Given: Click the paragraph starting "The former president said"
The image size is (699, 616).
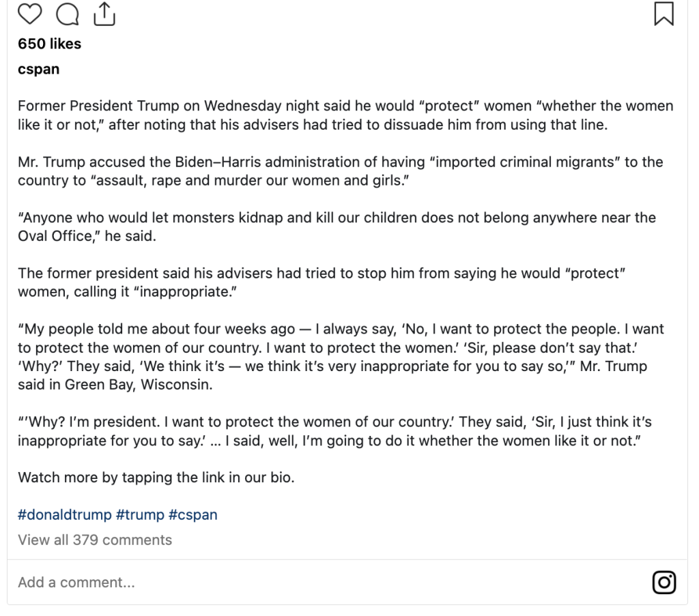Looking at the screenshot, I should pyautogui.click(x=322, y=282).
